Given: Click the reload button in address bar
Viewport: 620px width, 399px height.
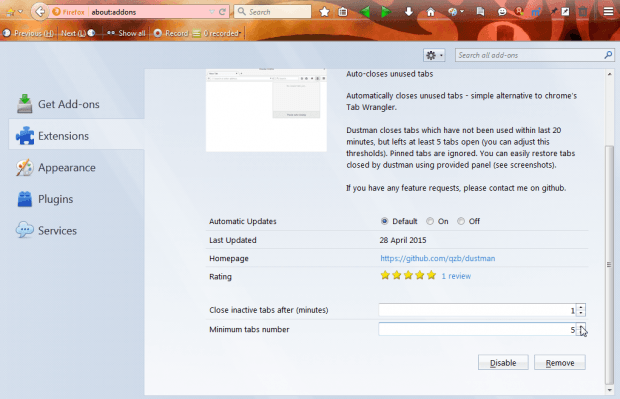Looking at the screenshot, I should coord(223,12).
